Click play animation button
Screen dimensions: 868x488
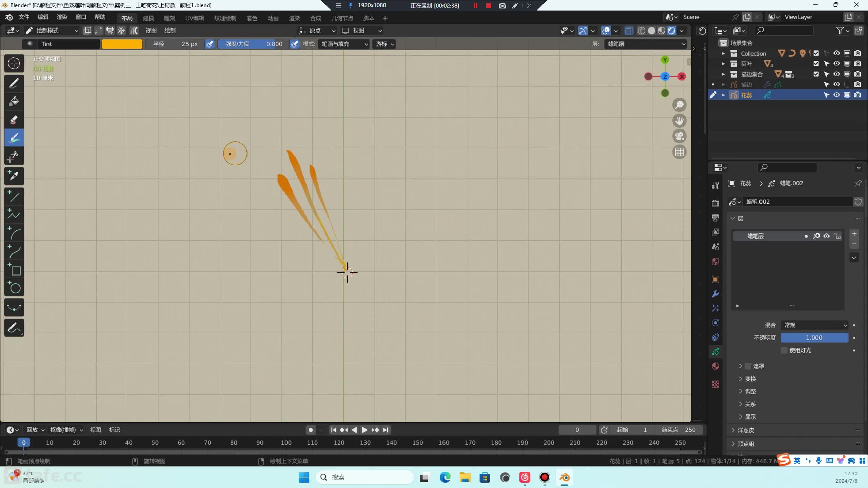364,430
